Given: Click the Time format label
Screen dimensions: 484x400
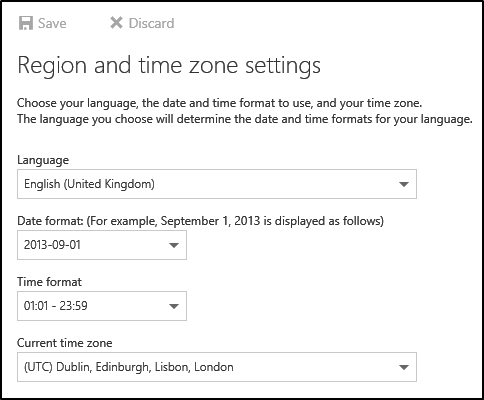Looking at the screenshot, I should pyautogui.click(x=49, y=282).
